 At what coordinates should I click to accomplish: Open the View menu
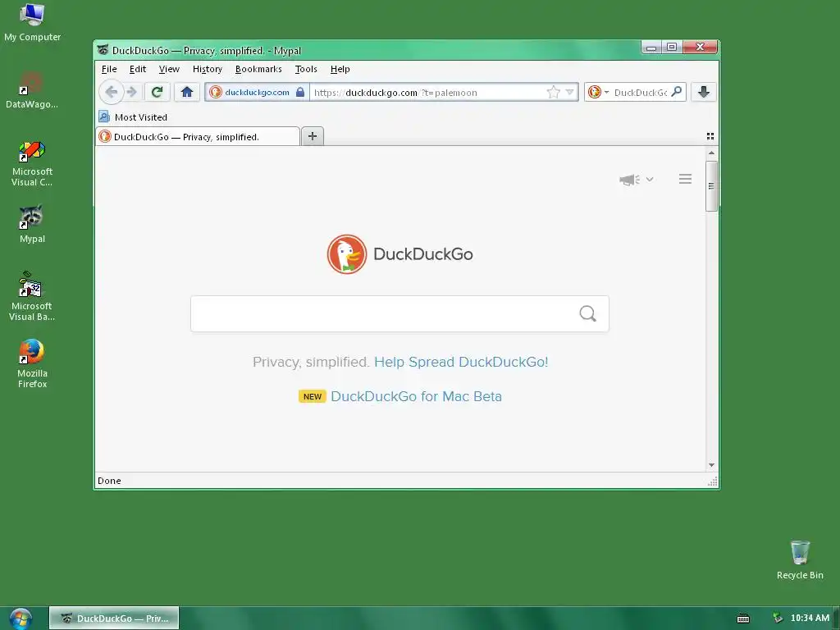tap(169, 69)
